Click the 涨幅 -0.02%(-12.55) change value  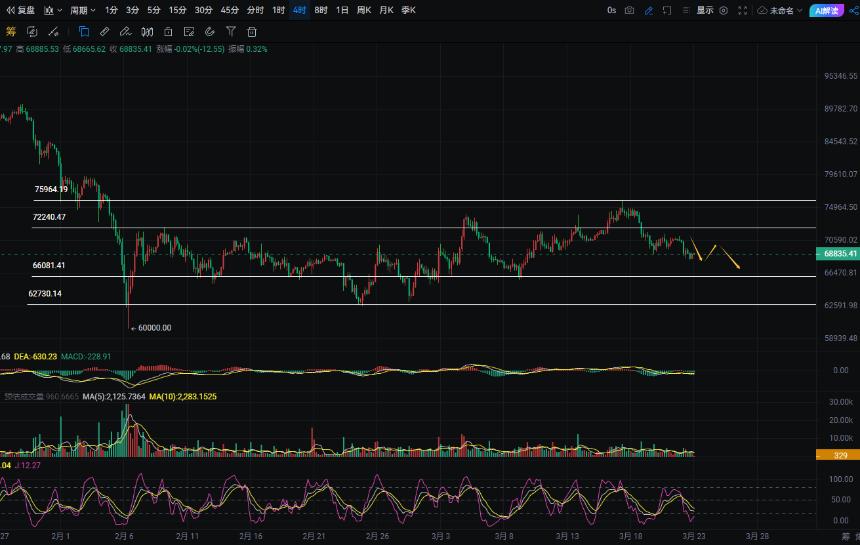coord(190,49)
